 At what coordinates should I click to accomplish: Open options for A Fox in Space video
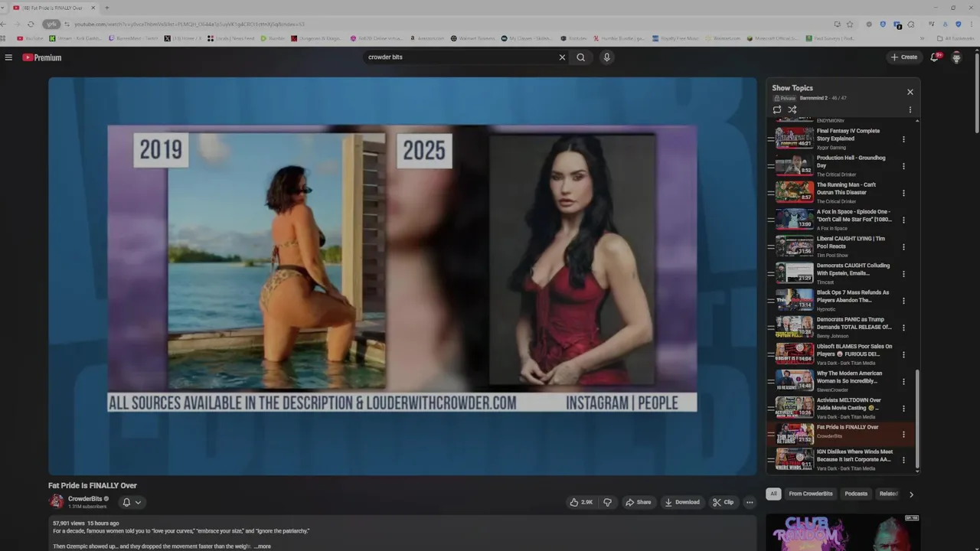[x=903, y=220]
